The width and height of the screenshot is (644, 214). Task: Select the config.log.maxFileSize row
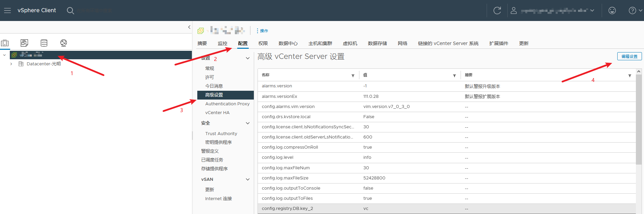[x=446, y=178]
